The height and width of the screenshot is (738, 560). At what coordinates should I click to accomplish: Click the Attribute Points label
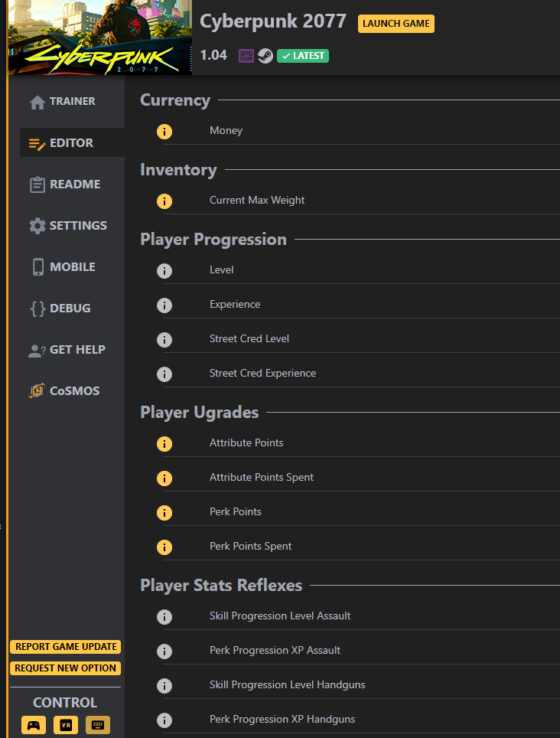click(246, 443)
